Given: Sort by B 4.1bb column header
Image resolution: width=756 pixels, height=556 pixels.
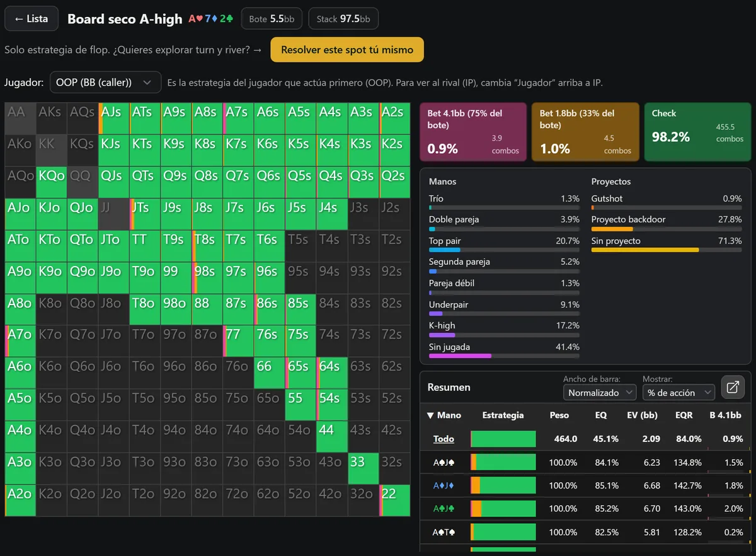Looking at the screenshot, I should tap(725, 415).
